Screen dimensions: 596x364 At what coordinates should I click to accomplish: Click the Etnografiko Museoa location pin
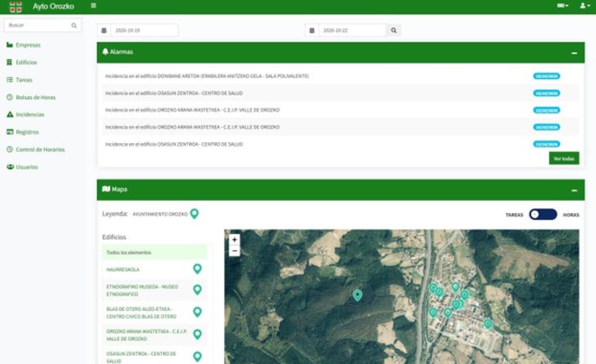coord(197,290)
